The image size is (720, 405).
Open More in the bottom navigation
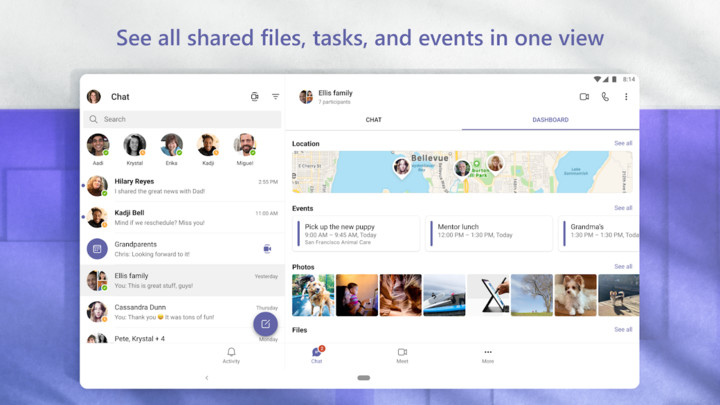[488, 355]
